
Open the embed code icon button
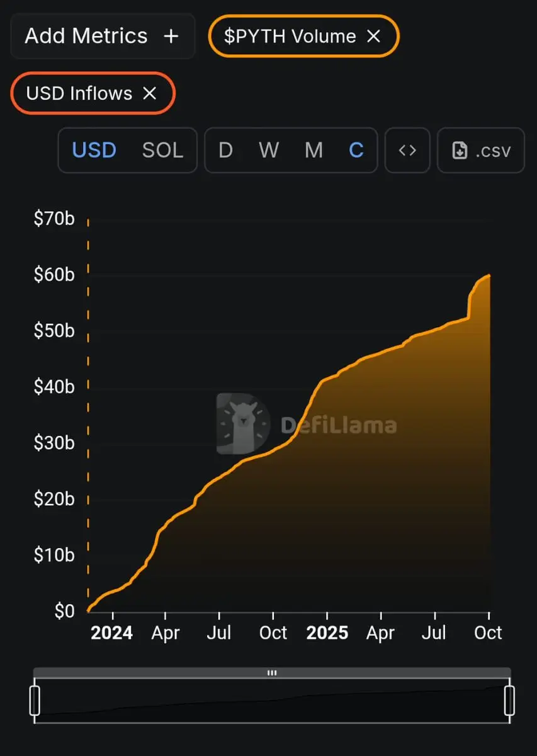pyautogui.click(x=407, y=151)
